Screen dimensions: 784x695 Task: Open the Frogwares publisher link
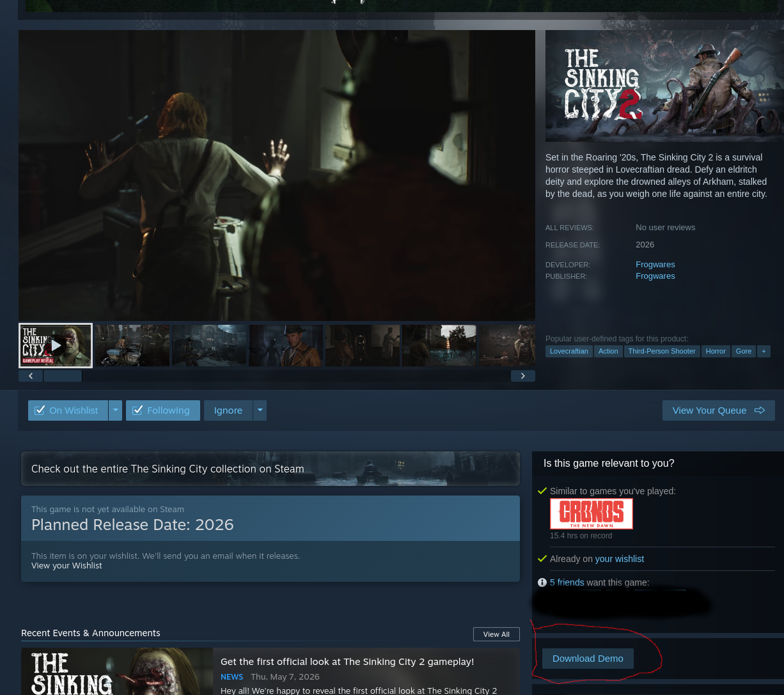coord(655,276)
